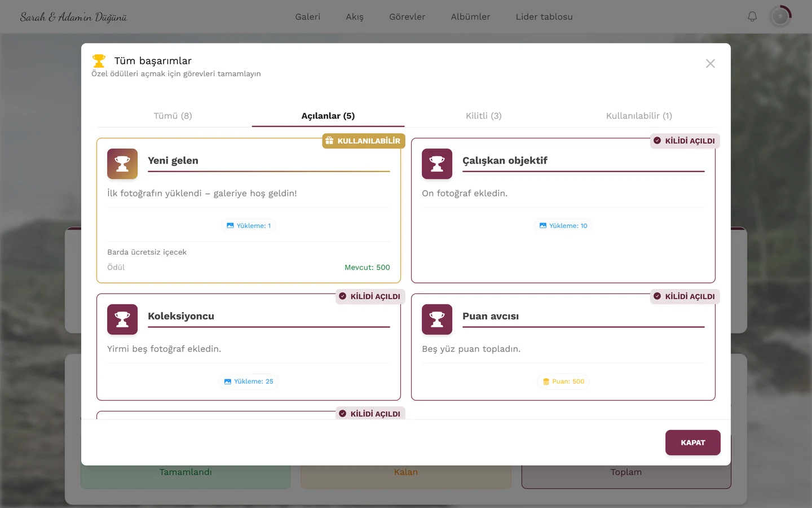Click the KAPAT button
The height and width of the screenshot is (508, 812).
pos(693,443)
